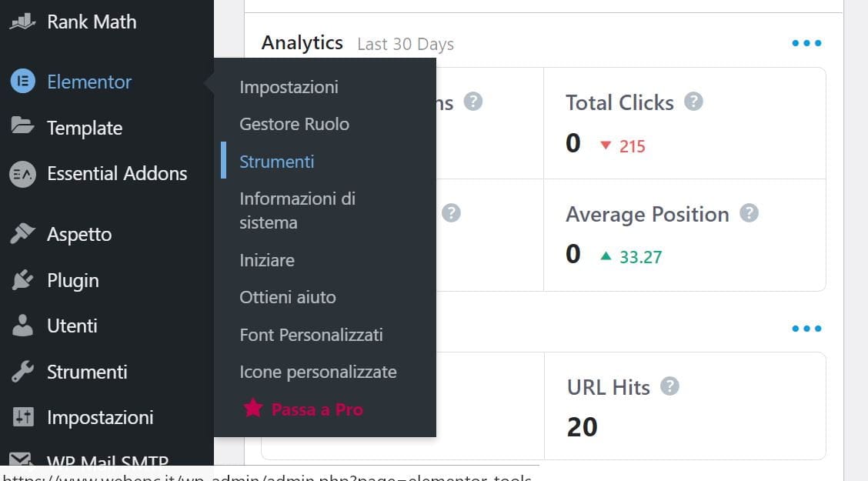
Task: Open Font Personalizzati submenu entry
Action: click(311, 335)
